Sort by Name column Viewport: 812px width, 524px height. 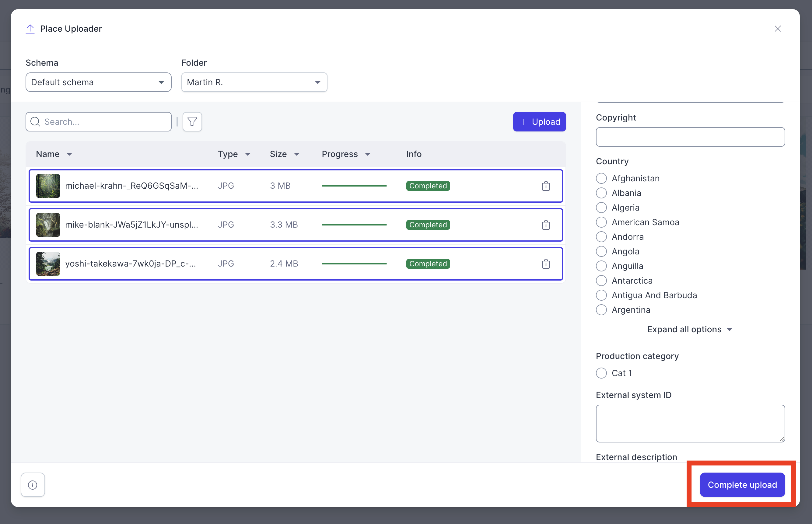click(54, 154)
